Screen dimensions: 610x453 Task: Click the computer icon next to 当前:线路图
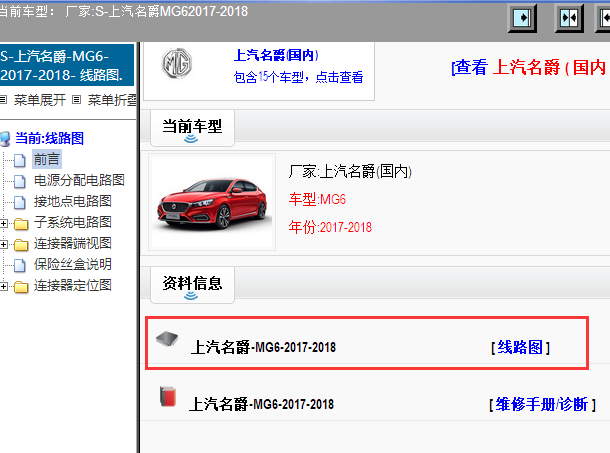[x=5, y=139]
